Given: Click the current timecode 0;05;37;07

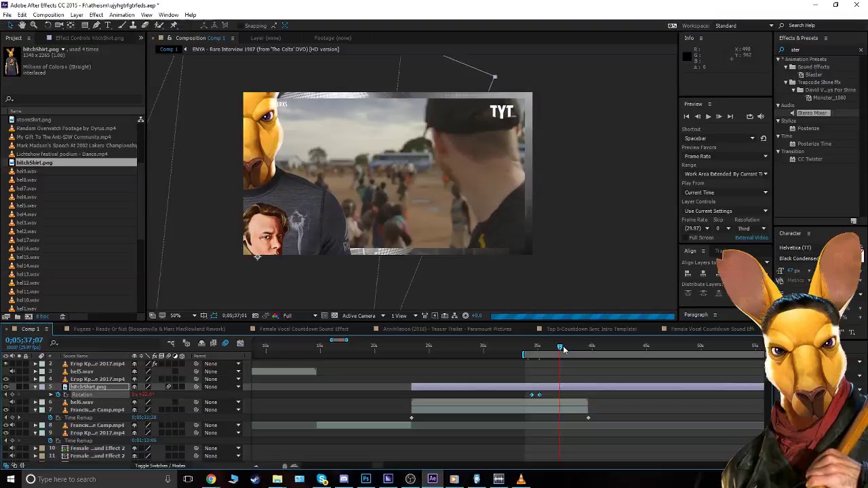Looking at the screenshot, I should coord(24,340).
